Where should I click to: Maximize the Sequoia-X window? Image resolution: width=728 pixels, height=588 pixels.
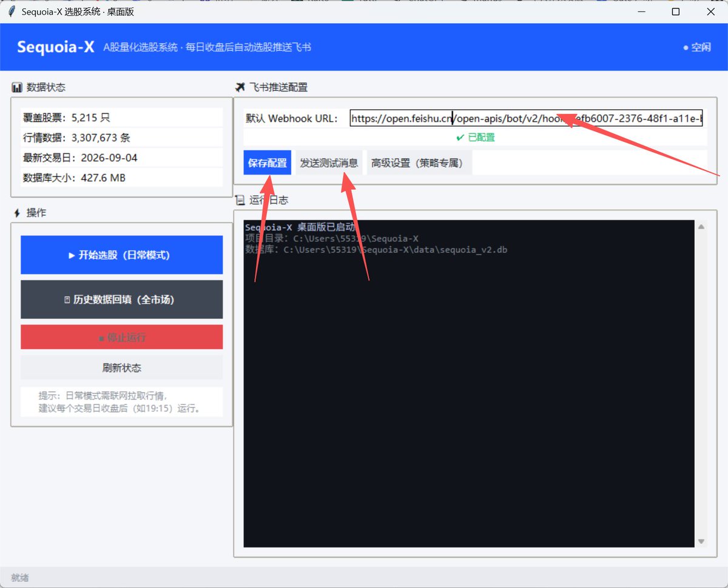(675, 12)
